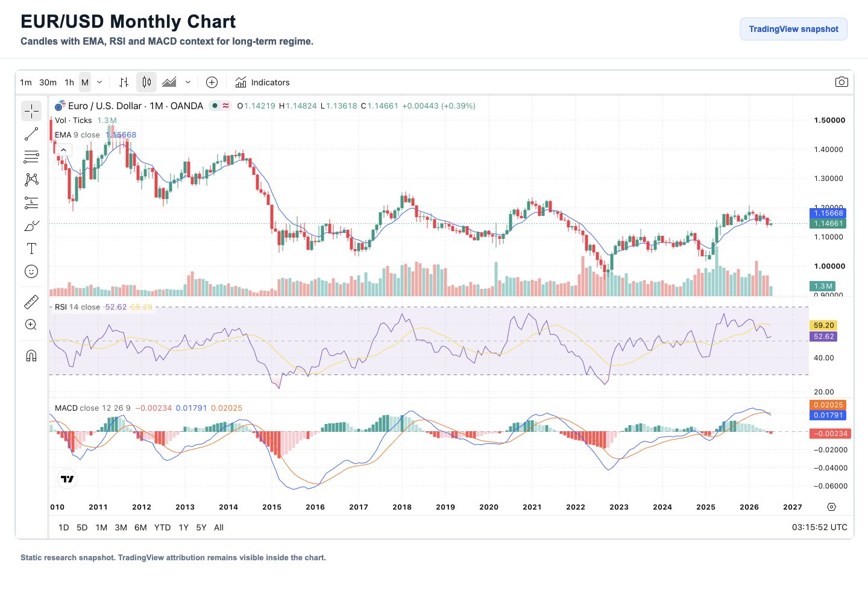868x591 pixels.
Task: Click the orange MACD signal label 0.02025
Action: 828,405
